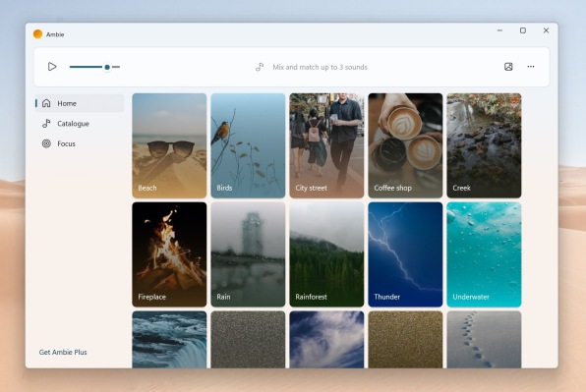This screenshot has height=392, width=586.
Task: Click the Focus target icon
Action: coord(46,143)
